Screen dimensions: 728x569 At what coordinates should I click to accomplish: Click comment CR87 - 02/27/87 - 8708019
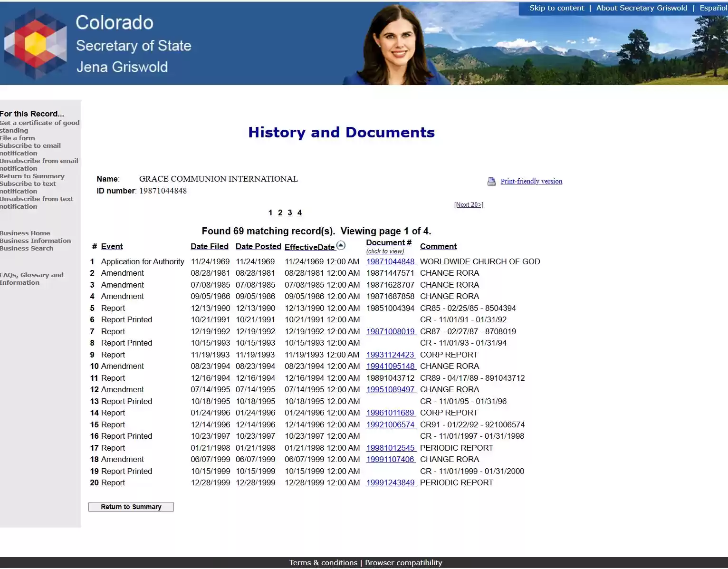pos(468,331)
